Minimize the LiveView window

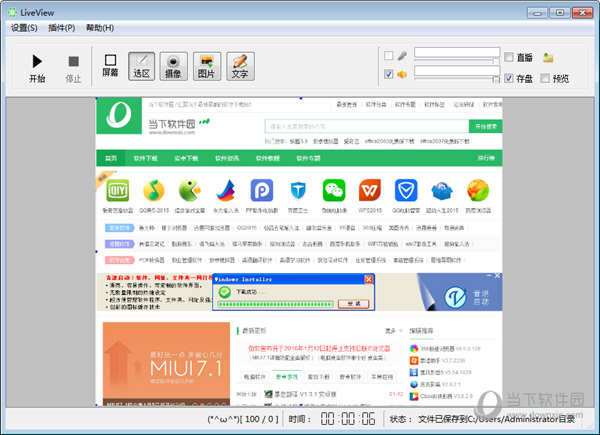click(537, 13)
